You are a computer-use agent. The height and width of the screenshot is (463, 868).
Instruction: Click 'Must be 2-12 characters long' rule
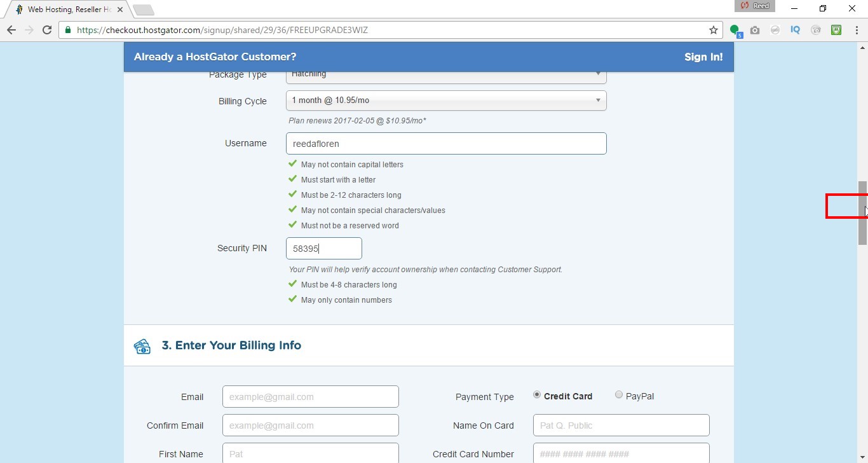tap(351, 195)
